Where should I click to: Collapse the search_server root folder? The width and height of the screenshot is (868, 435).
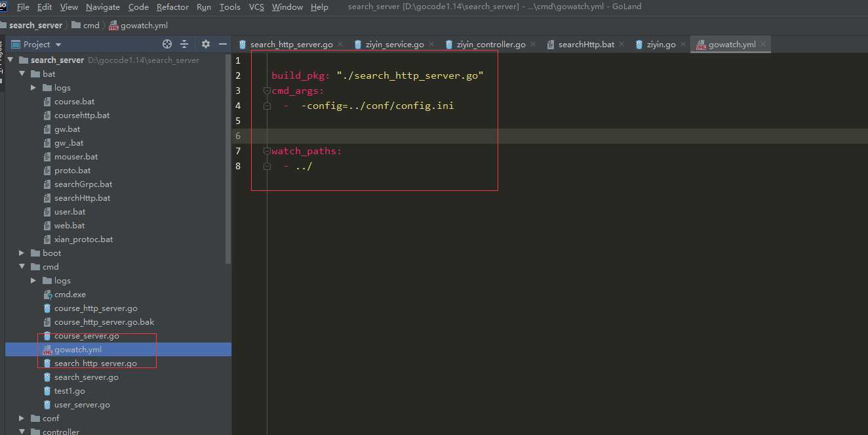[x=10, y=60]
